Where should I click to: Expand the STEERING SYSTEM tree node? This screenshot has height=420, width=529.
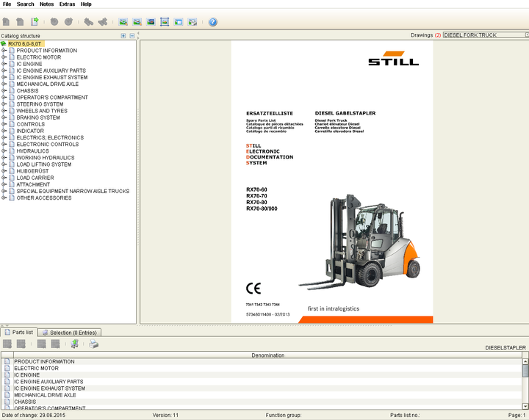tap(4, 104)
